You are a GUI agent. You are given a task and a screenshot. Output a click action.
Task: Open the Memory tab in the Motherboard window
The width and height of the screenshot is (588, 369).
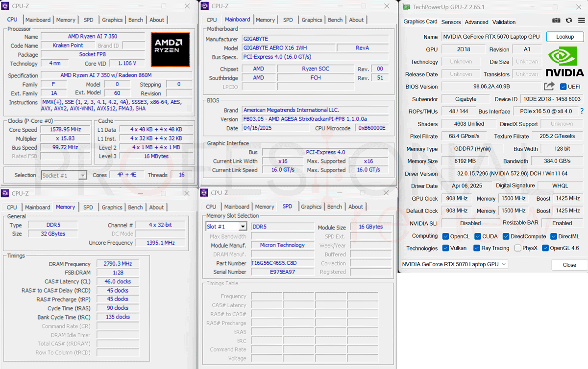(265, 20)
